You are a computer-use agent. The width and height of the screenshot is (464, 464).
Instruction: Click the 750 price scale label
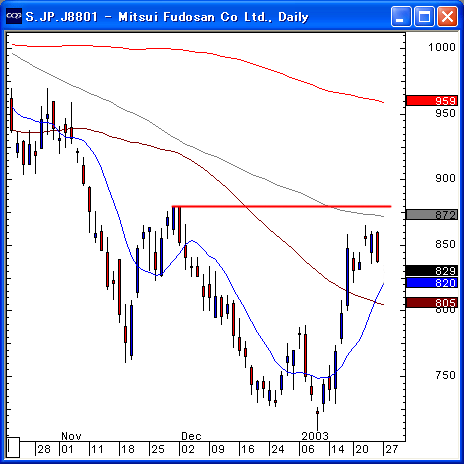click(445, 375)
